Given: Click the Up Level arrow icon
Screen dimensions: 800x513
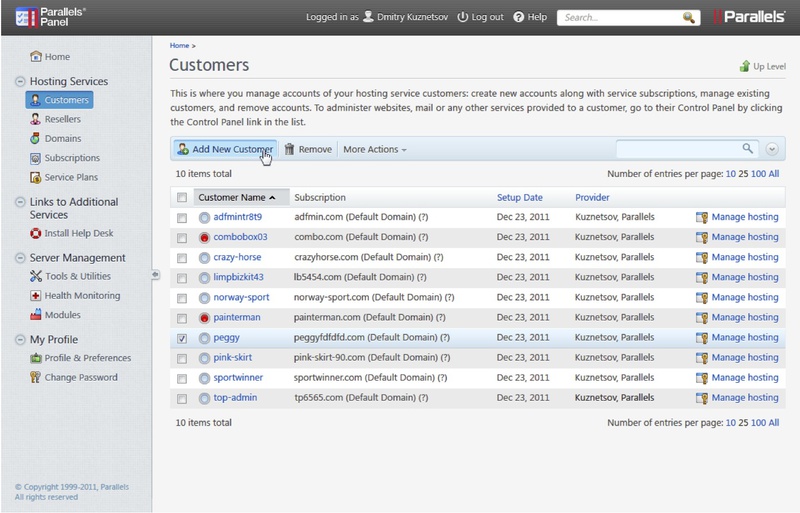Looking at the screenshot, I should click(744, 66).
